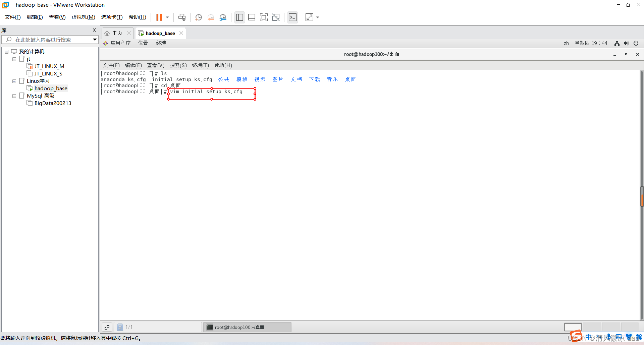Open terminal 搜索(S) menu
This screenshot has width=644, height=345.
click(178, 65)
